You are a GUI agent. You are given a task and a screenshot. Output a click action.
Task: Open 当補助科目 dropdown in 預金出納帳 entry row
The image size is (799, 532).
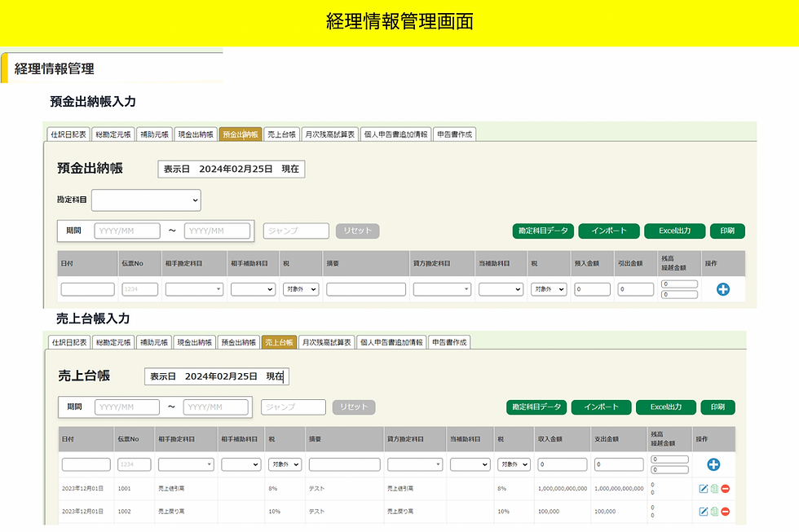(x=501, y=289)
